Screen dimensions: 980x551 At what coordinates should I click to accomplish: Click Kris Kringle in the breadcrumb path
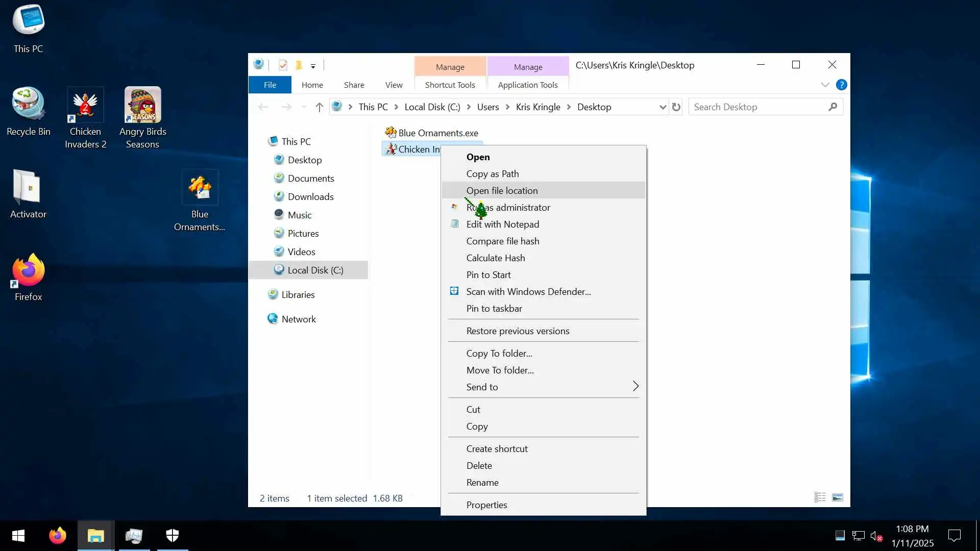pyautogui.click(x=538, y=107)
